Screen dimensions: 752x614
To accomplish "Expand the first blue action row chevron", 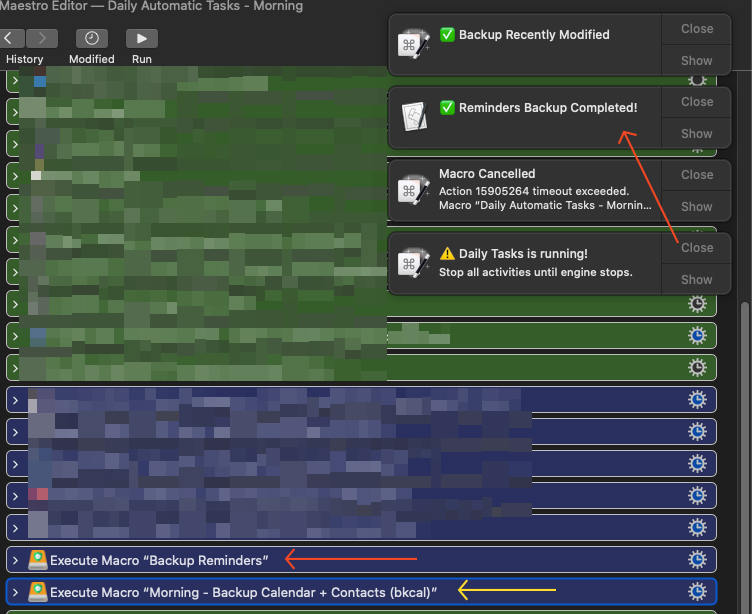I will click(15, 400).
